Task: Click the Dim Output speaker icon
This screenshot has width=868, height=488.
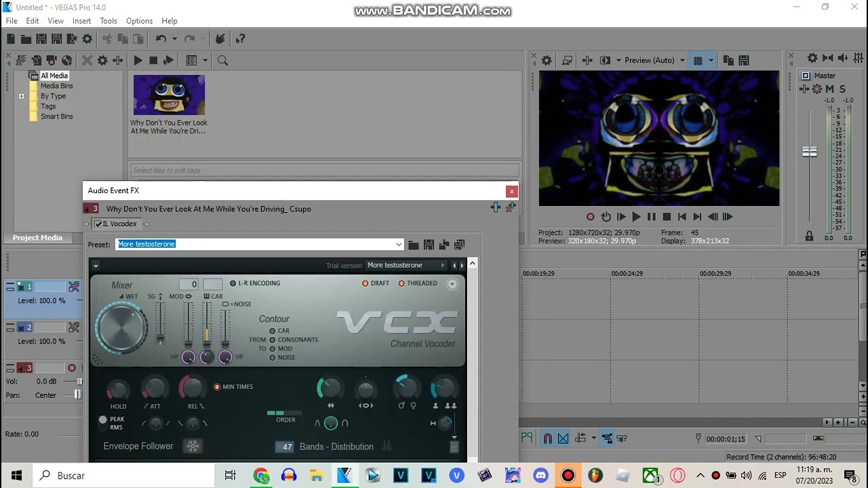Action: [x=843, y=58]
